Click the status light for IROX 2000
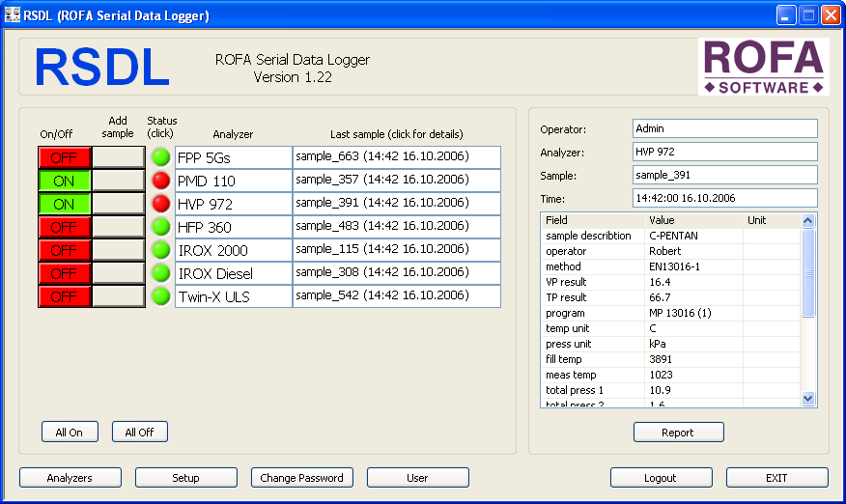Viewport: 846px width, 504px height. click(160, 250)
